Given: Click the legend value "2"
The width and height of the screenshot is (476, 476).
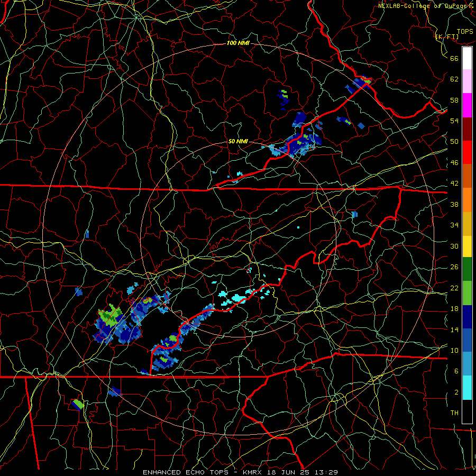Looking at the screenshot, I should 456,392.
